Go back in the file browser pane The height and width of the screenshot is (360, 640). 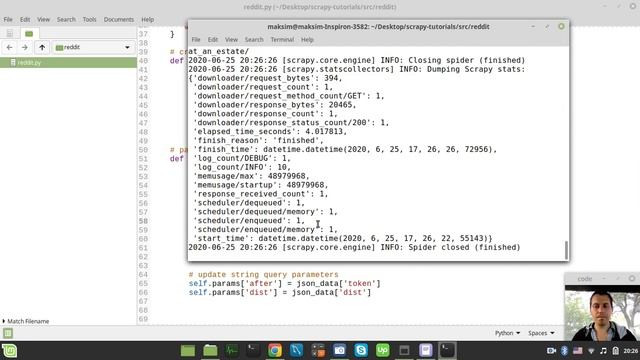9,47
